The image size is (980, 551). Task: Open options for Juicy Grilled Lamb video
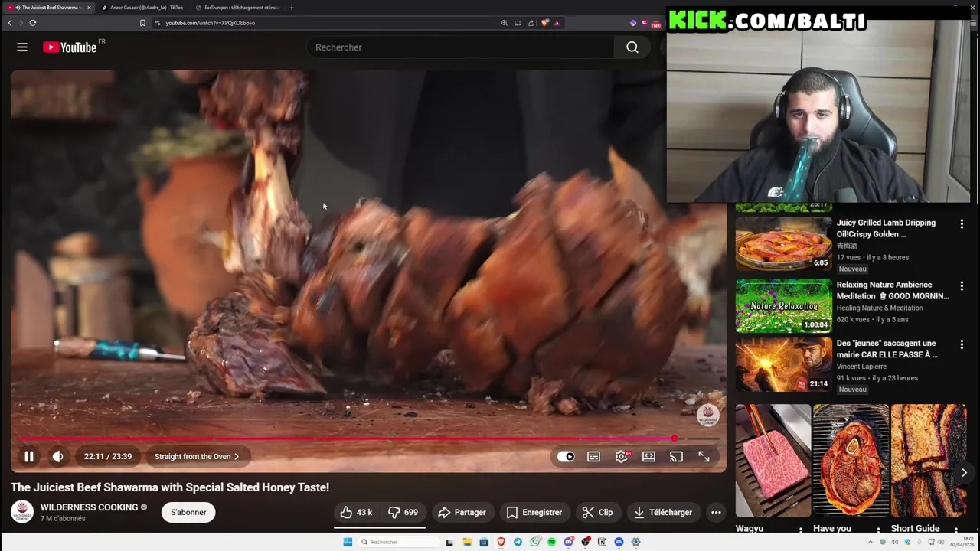[x=962, y=223]
